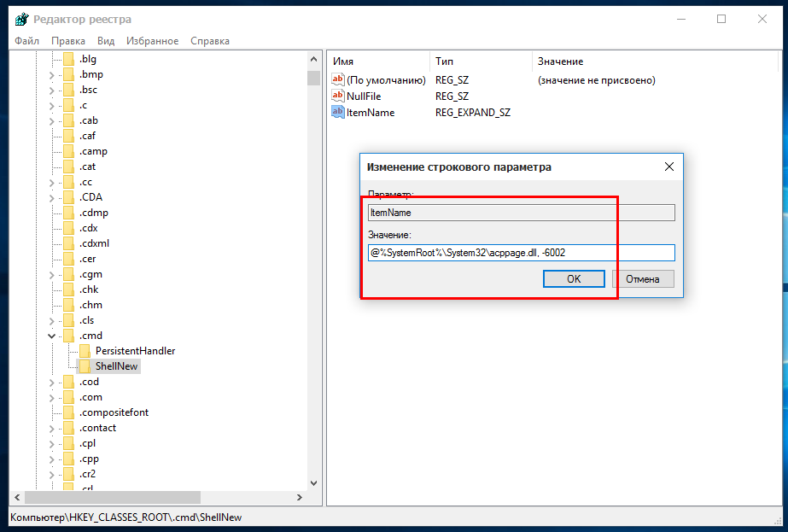Click the Registry Editor app icon in title bar

(21, 19)
